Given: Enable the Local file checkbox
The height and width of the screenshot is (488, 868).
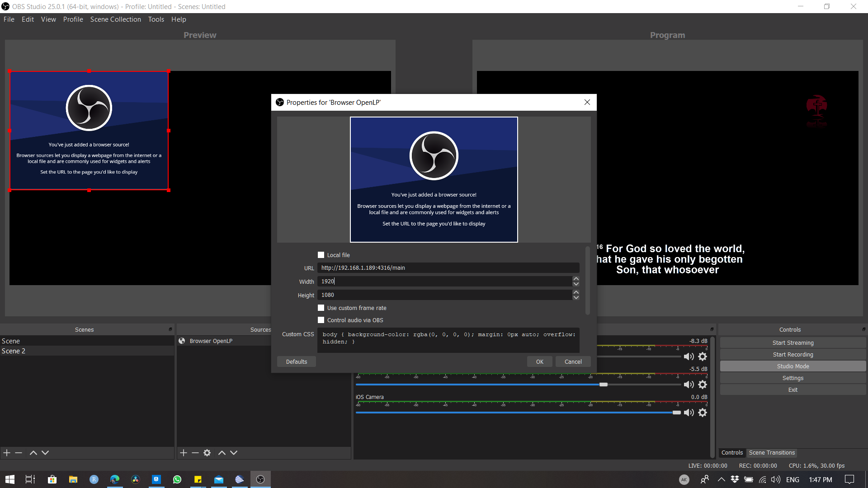Looking at the screenshot, I should tap(321, 254).
